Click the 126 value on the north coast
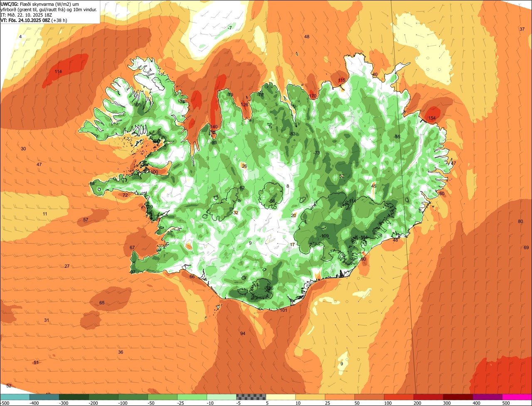This screenshot has height=406, width=532. 244,105
